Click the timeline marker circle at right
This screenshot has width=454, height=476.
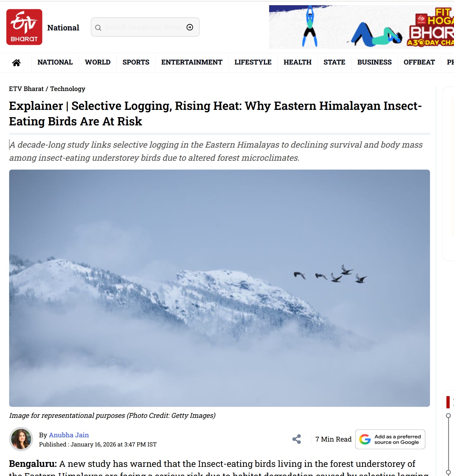point(448,415)
